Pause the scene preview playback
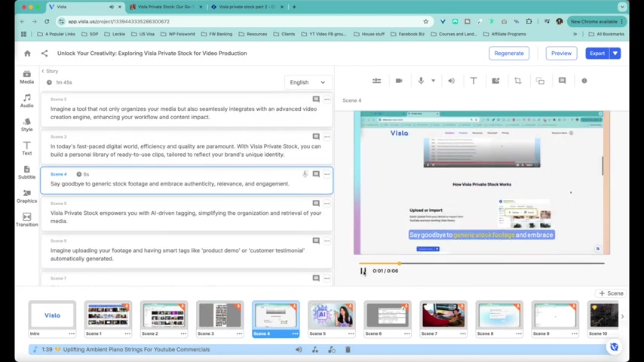The image size is (644, 362). click(363, 271)
